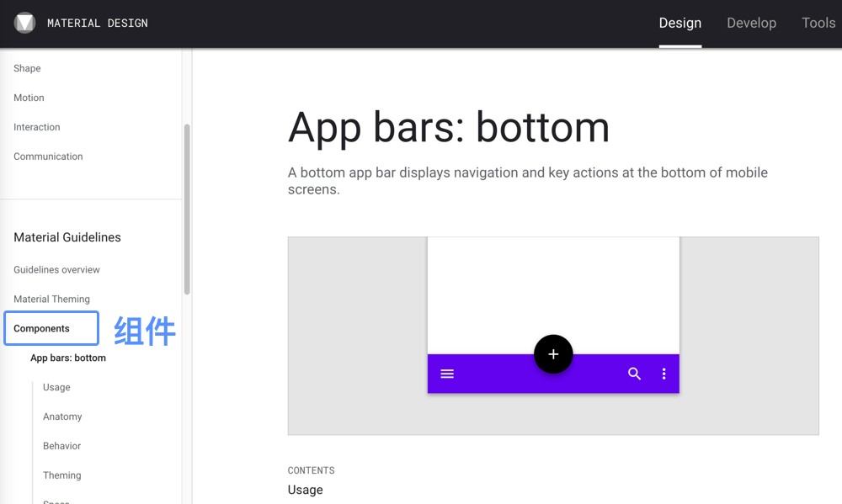The height and width of the screenshot is (504, 842).
Task: Click the Material Design logo icon
Action: [x=24, y=23]
